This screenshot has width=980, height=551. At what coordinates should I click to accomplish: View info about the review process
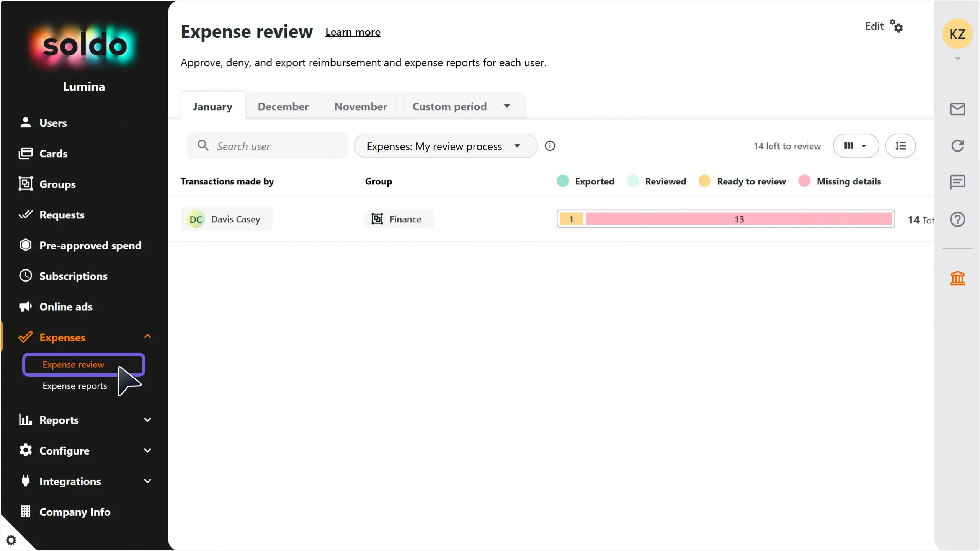(550, 146)
